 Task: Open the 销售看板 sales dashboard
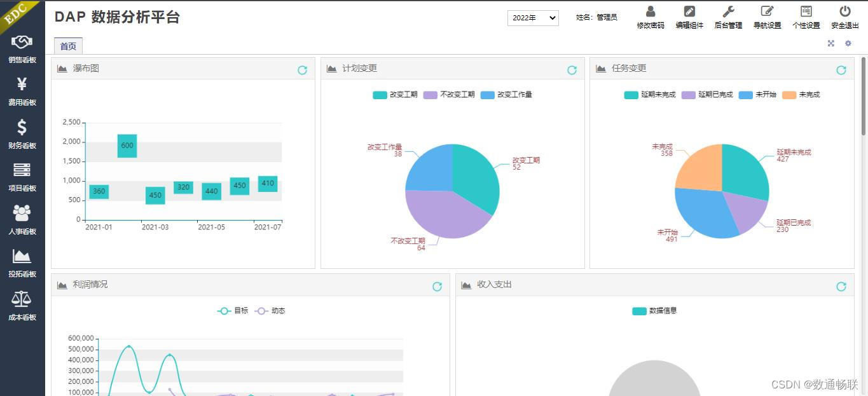click(22, 49)
